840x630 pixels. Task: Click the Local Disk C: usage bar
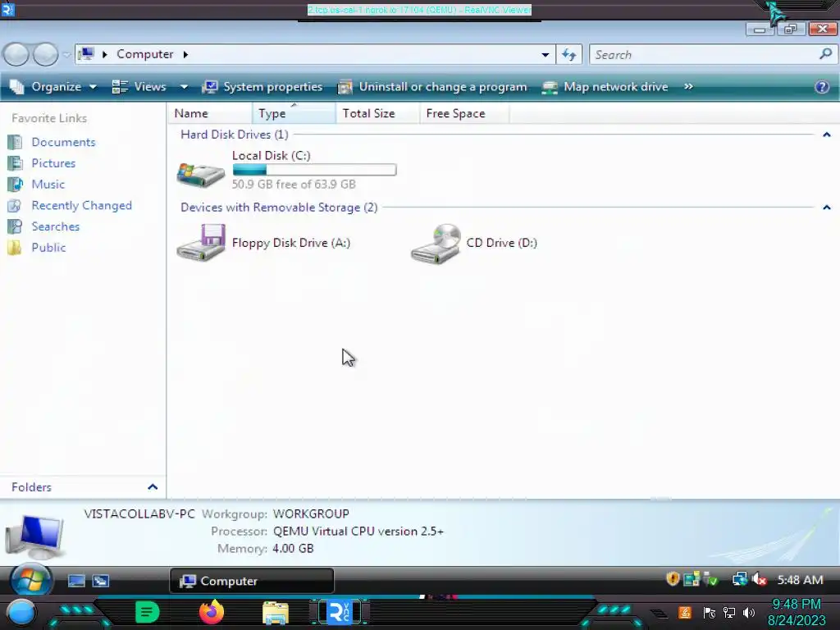point(314,170)
